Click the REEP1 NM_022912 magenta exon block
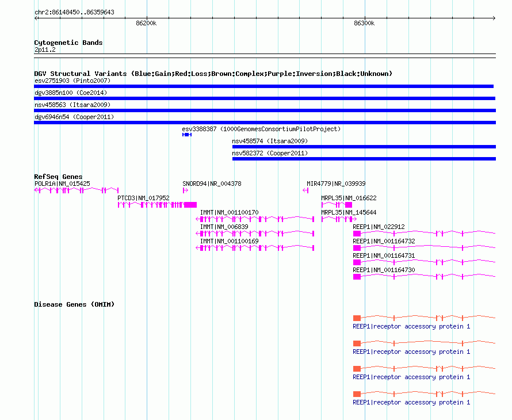The width and height of the screenshot is (512, 420). [x=357, y=234]
